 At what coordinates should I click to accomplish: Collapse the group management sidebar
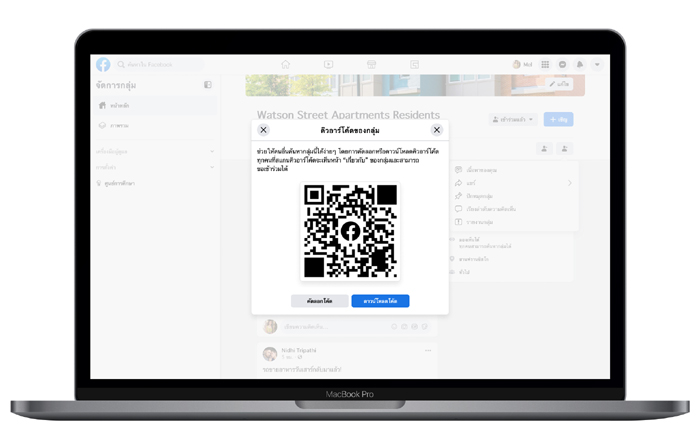point(208,85)
